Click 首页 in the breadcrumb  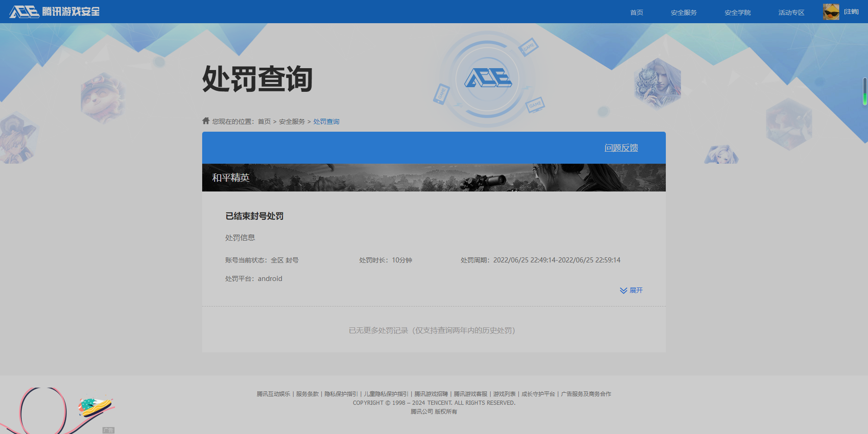click(x=264, y=121)
